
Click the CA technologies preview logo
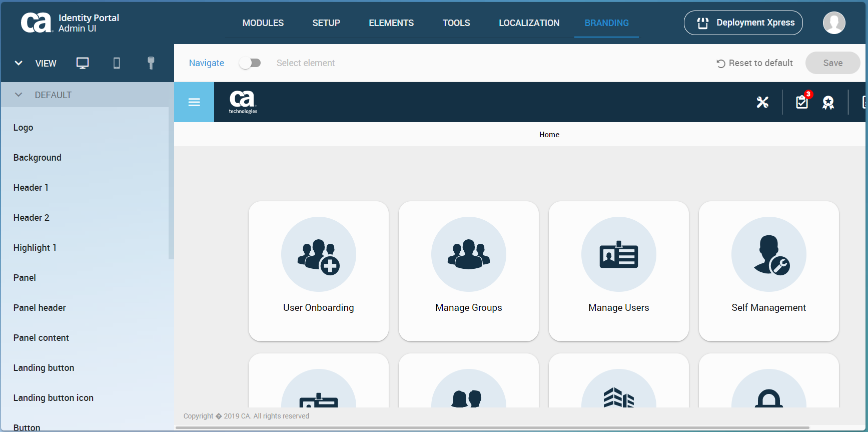click(243, 102)
